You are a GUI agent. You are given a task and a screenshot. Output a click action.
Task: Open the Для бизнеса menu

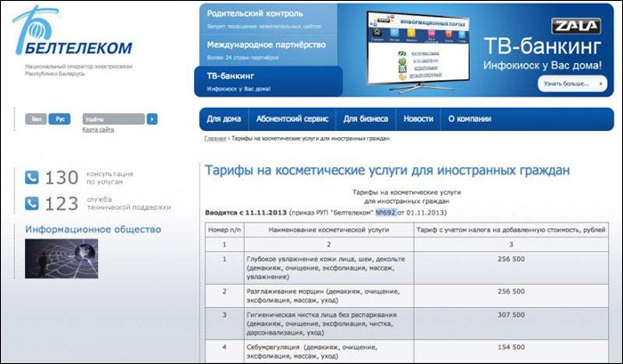366,119
